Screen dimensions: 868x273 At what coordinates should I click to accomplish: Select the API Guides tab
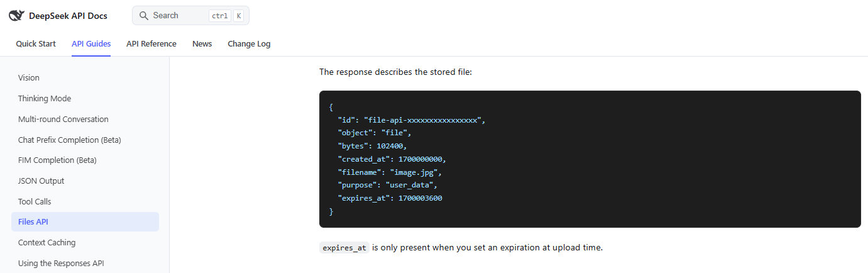pyautogui.click(x=91, y=44)
